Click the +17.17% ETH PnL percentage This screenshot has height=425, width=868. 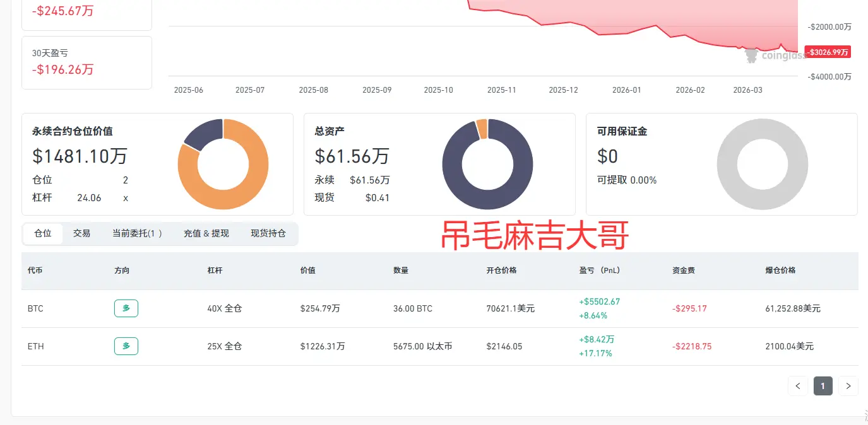(595, 354)
